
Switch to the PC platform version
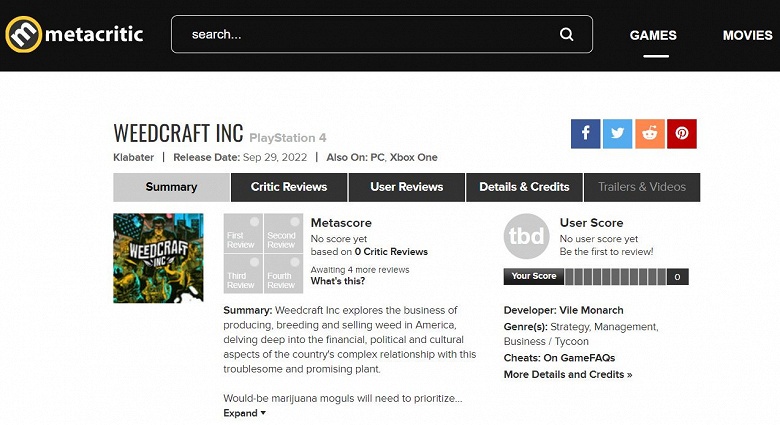[377, 157]
